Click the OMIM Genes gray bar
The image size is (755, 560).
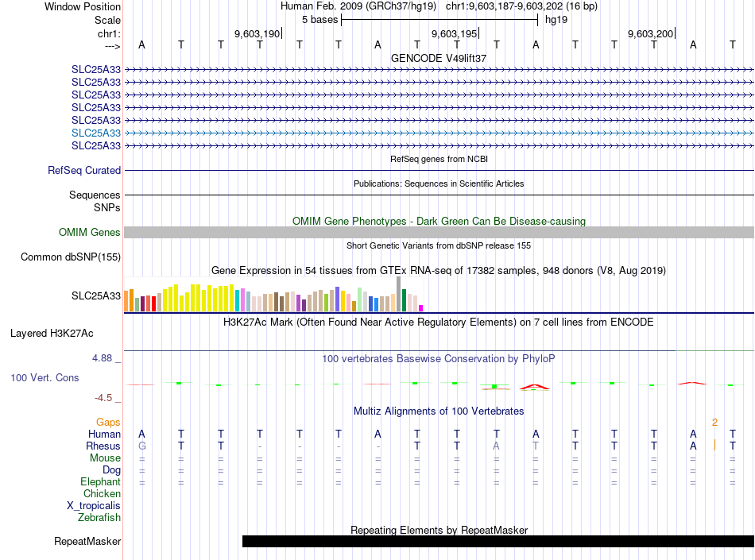tap(439, 233)
